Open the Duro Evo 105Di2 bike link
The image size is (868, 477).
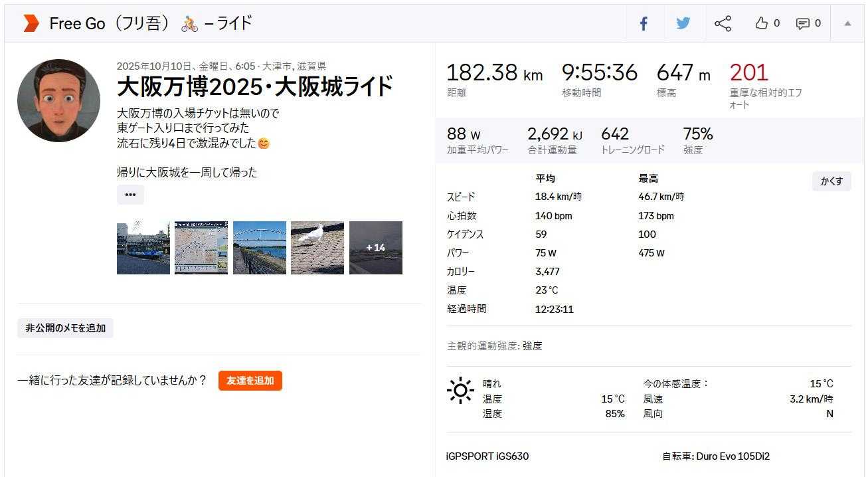point(733,456)
